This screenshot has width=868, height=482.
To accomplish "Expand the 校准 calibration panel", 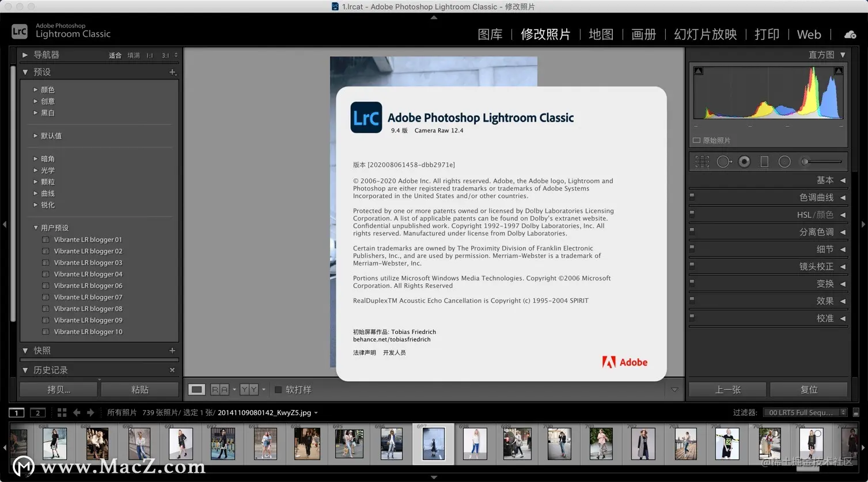I will pos(843,318).
